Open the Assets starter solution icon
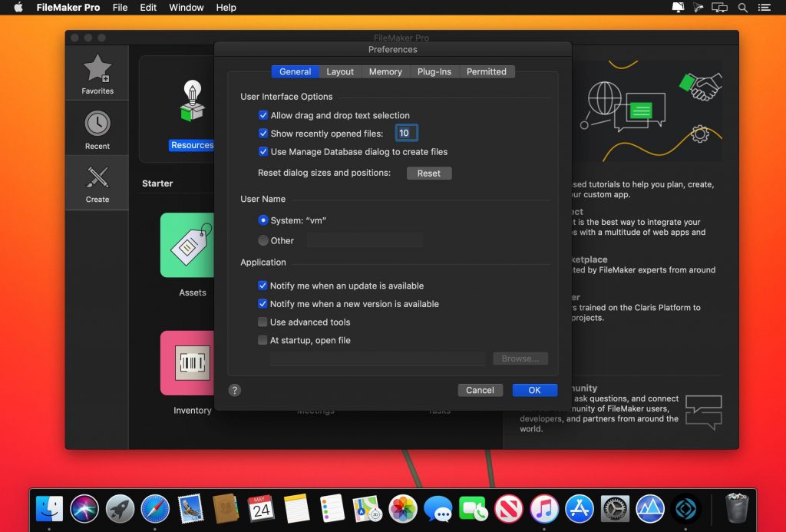The width and height of the screenshot is (786, 532). pos(188,246)
